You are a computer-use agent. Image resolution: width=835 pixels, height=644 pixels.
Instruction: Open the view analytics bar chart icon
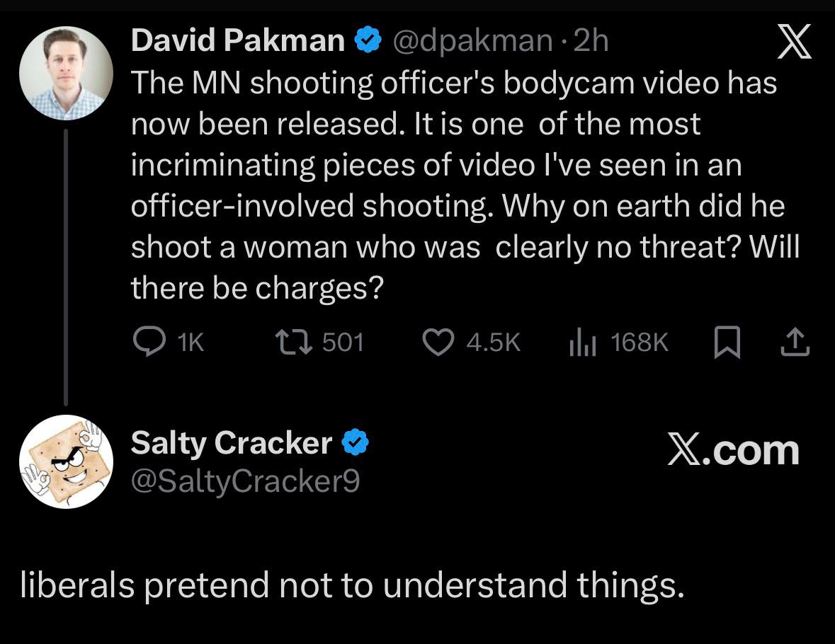pos(583,343)
